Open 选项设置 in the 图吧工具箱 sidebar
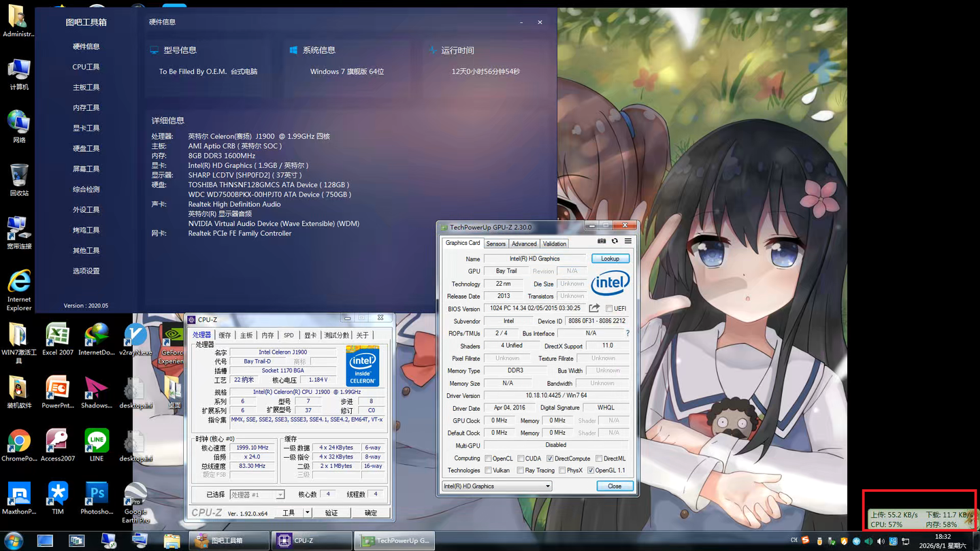 86,271
